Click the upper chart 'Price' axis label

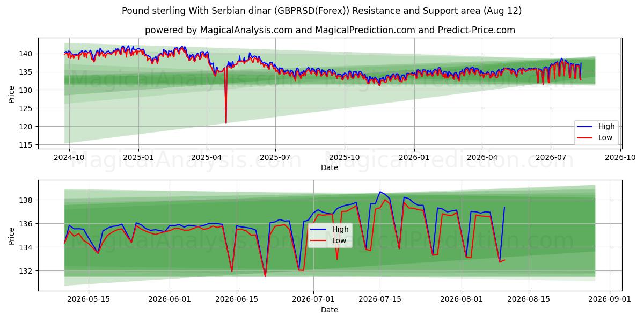click(12, 94)
